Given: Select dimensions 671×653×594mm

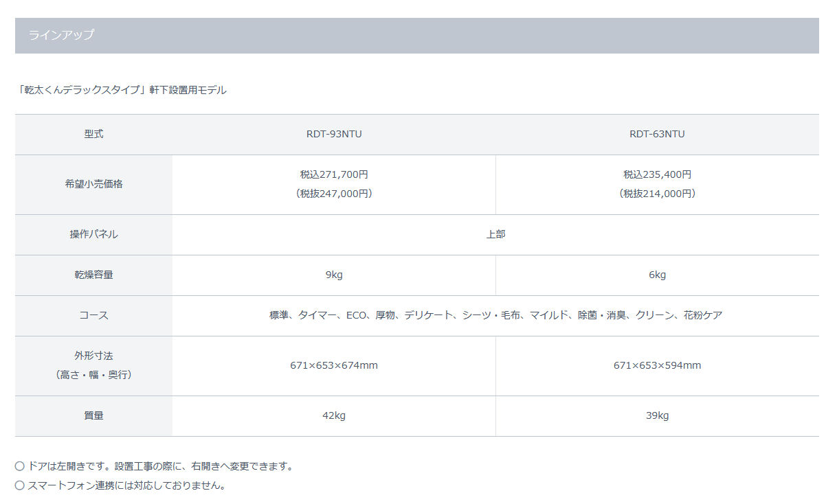Looking at the screenshot, I should [657, 365].
